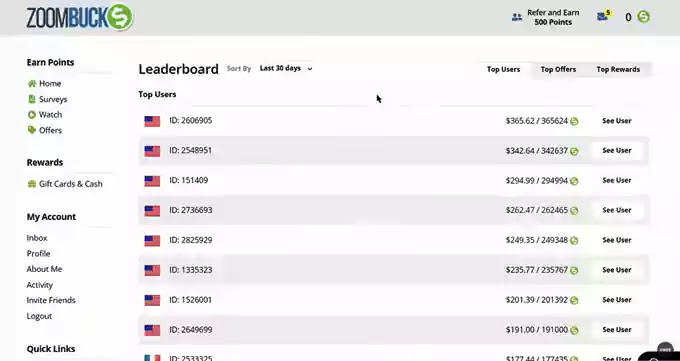Click the text ID: 2736693

point(191,210)
